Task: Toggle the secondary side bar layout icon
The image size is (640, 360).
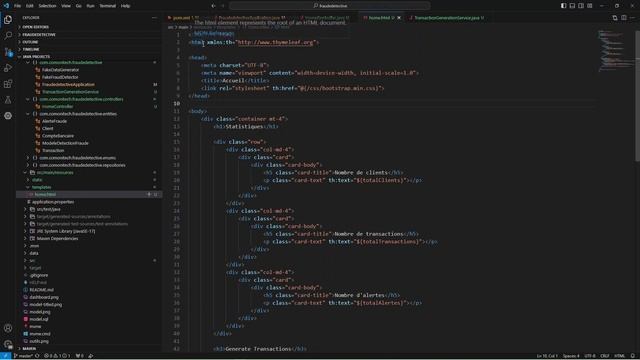Action: point(581,6)
